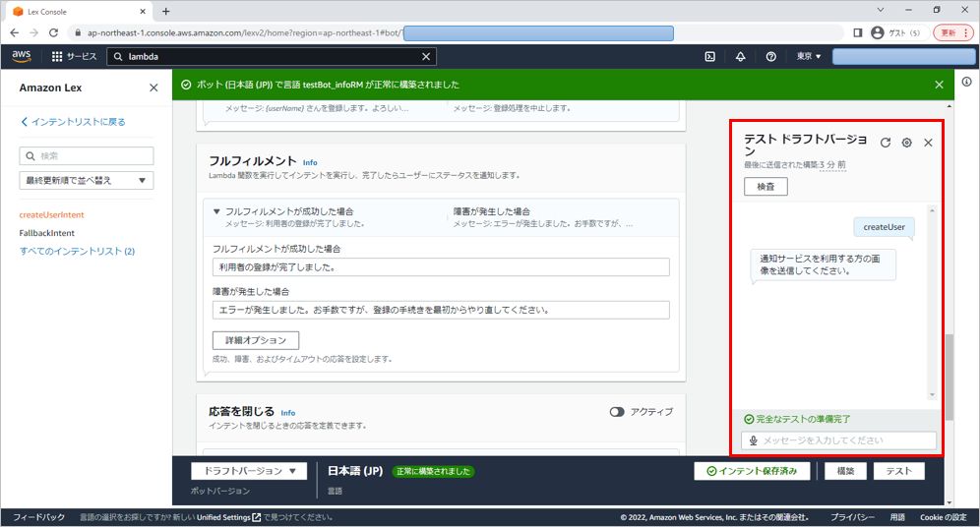Open the draft version dropdown
The height and width of the screenshot is (527, 980).
(249, 471)
